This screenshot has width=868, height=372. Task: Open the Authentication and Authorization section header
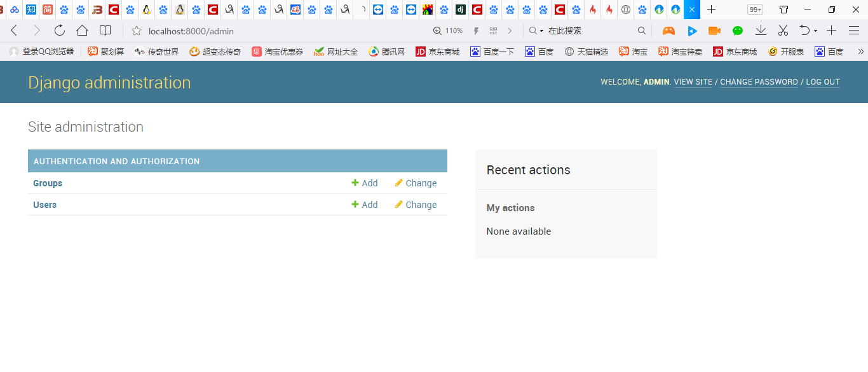pos(116,161)
